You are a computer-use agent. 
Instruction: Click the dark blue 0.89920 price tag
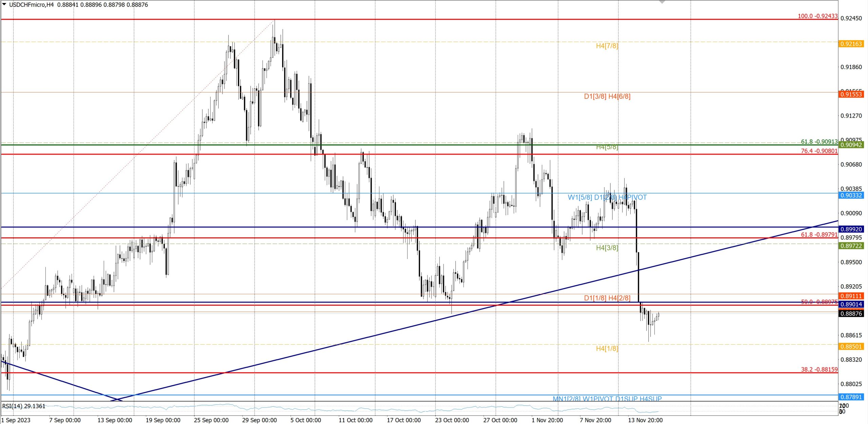pos(851,229)
